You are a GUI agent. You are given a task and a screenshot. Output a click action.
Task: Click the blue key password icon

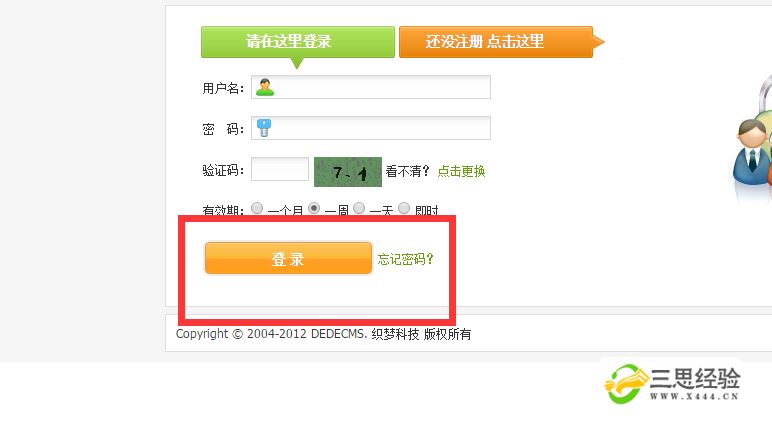tap(264, 127)
